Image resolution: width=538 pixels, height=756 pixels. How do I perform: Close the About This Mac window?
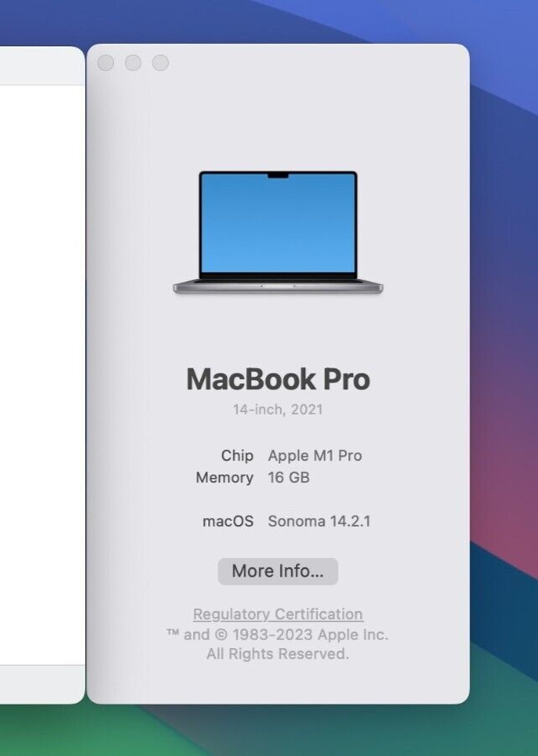(x=105, y=62)
